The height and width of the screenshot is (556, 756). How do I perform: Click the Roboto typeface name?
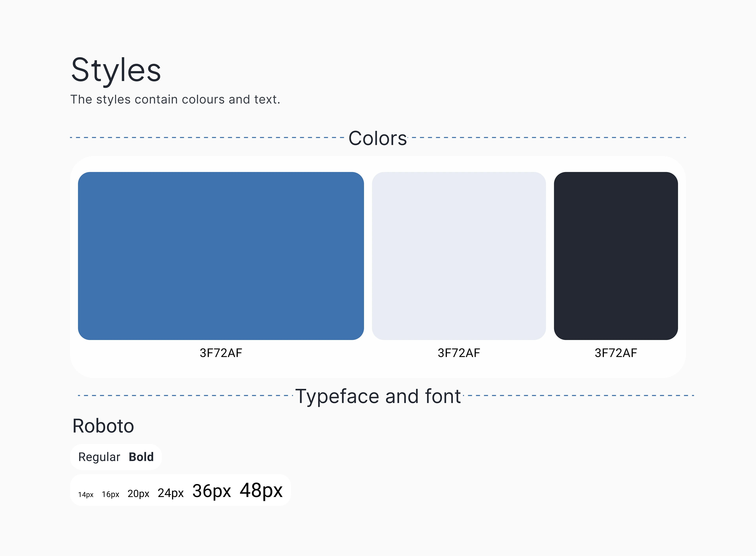103,426
